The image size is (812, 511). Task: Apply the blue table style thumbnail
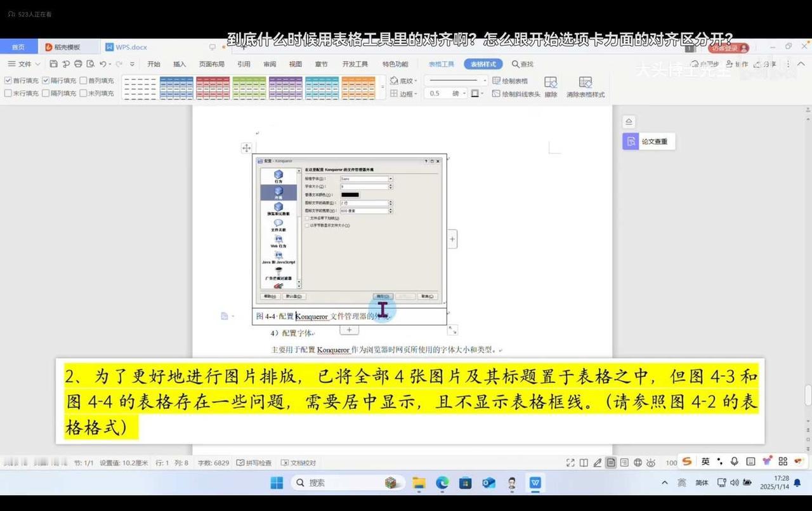176,88
